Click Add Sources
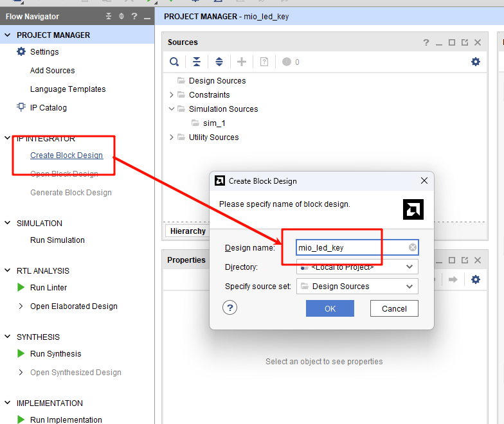The height and width of the screenshot is (424, 504). pyautogui.click(x=53, y=71)
